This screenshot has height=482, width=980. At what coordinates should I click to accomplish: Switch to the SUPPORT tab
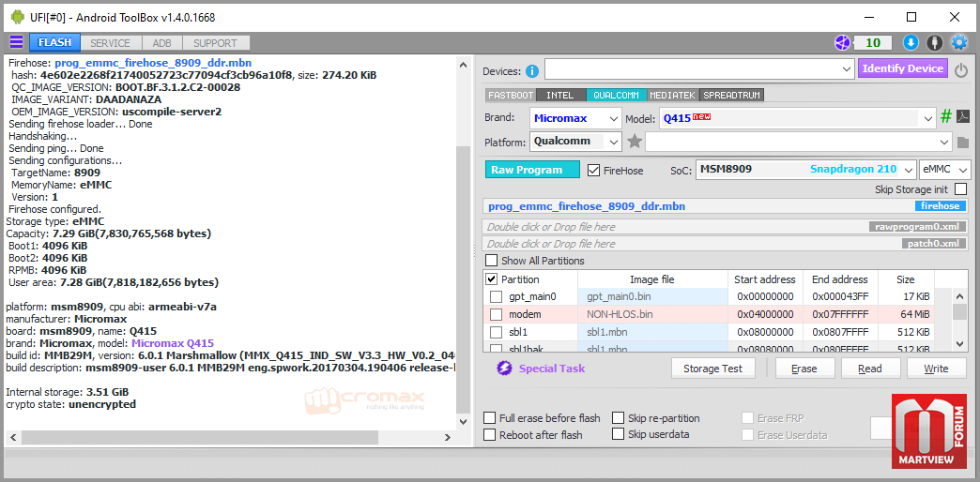point(215,43)
